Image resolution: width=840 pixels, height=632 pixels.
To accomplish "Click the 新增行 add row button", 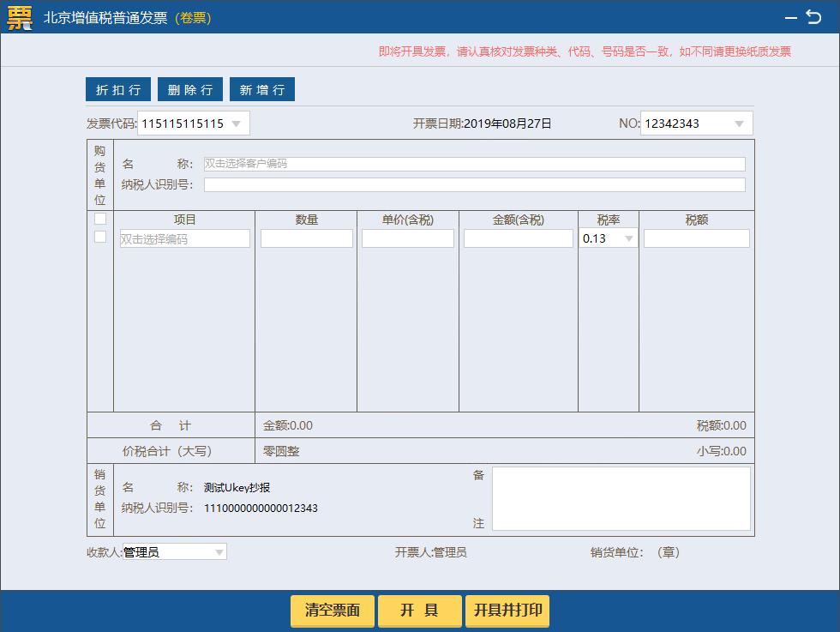I will point(261,89).
